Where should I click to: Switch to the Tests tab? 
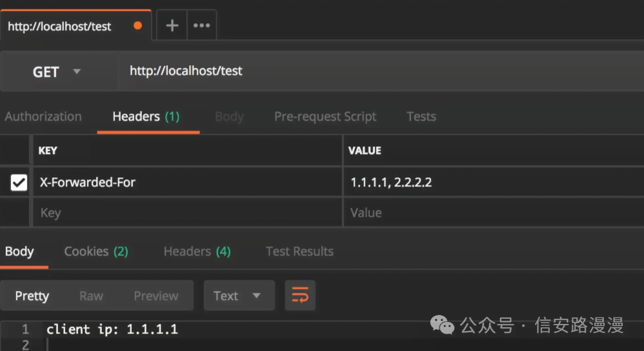click(x=421, y=117)
